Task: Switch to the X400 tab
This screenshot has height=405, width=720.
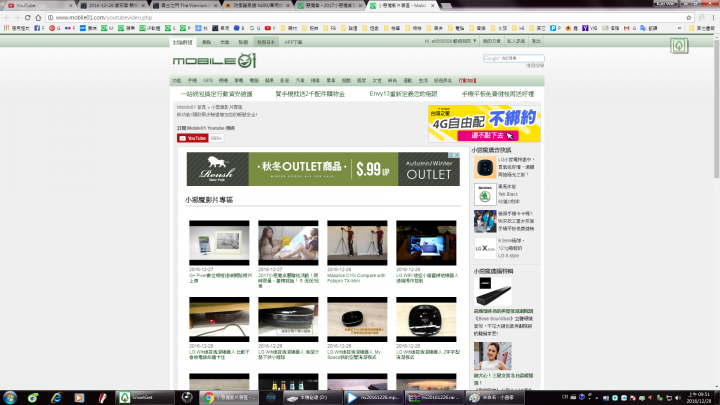Action: tap(258, 6)
